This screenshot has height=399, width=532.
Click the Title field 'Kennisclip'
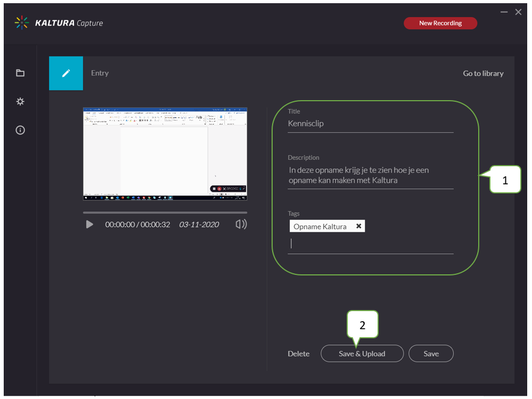click(371, 124)
